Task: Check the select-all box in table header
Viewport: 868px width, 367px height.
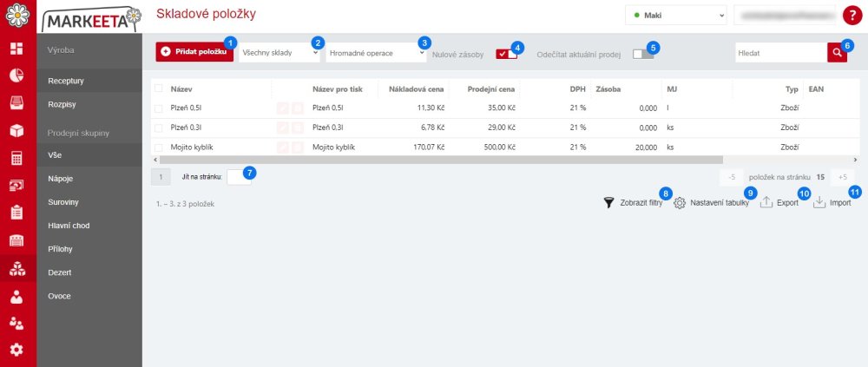Action: (x=159, y=88)
